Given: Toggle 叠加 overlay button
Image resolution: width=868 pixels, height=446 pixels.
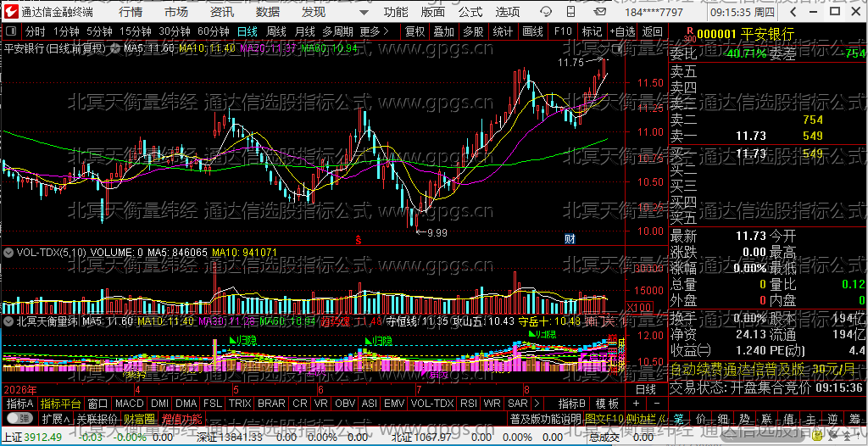Looking at the screenshot, I should pos(444,31).
